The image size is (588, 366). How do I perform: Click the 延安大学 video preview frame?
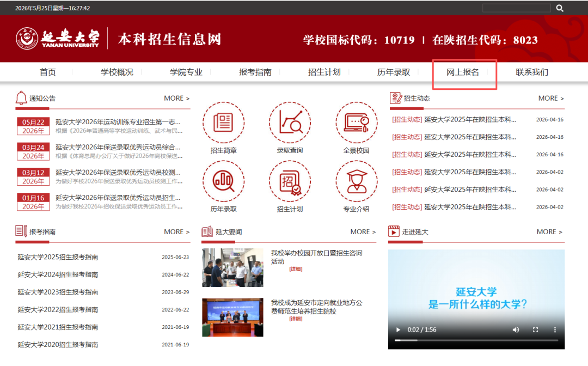tap(476, 299)
